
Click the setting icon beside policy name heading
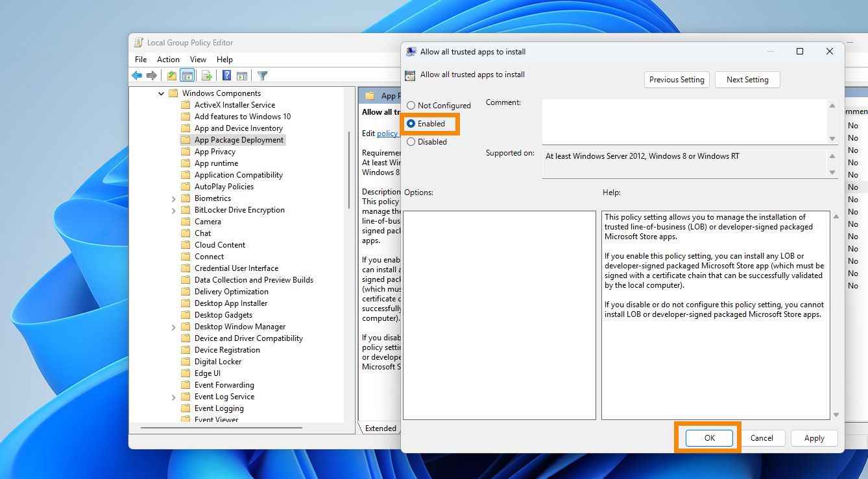pyautogui.click(x=410, y=75)
